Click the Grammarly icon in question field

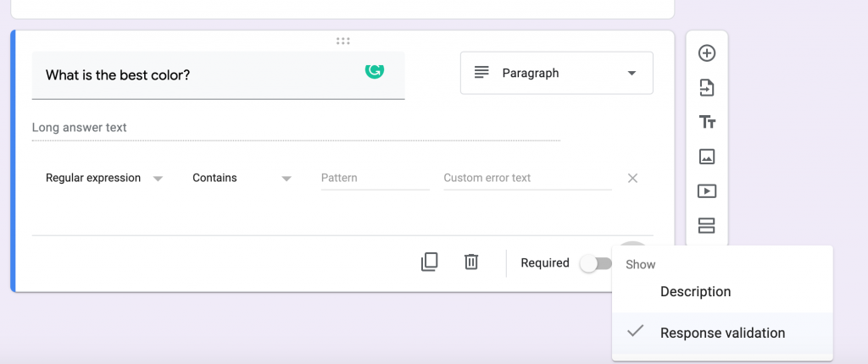(375, 71)
